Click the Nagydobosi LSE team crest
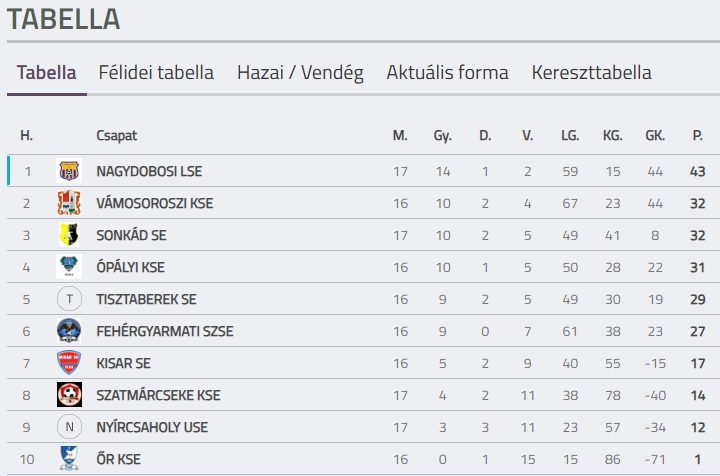720x476 pixels. coord(69,171)
